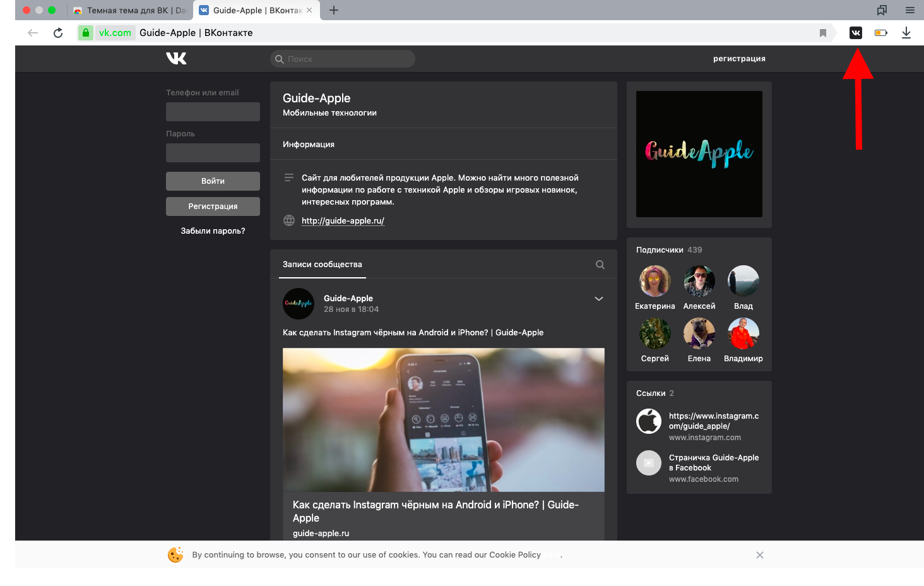The height and width of the screenshot is (586, 924).
Task: Click the VK extension icon in browser toolbar
Action: pos(856,33)
